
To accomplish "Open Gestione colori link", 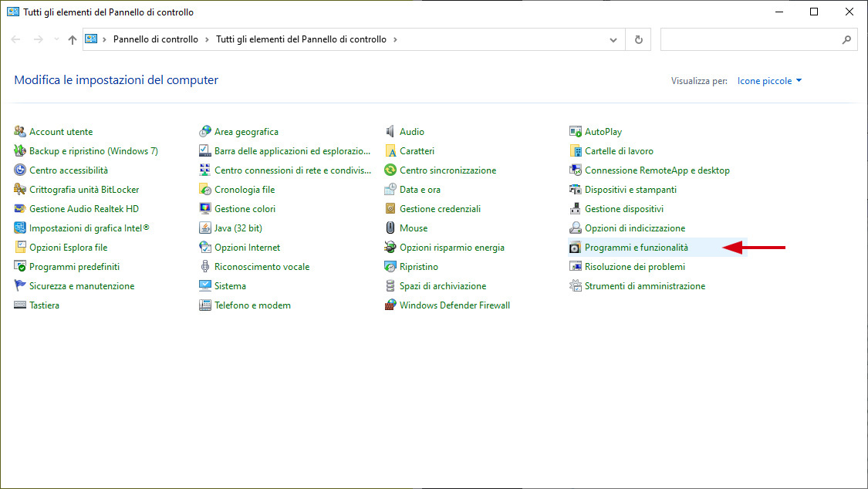I will [245, 209].
